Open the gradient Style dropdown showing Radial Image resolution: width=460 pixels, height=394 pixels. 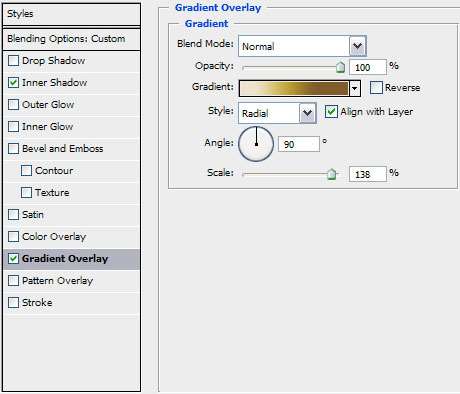(x=277, y=113)
